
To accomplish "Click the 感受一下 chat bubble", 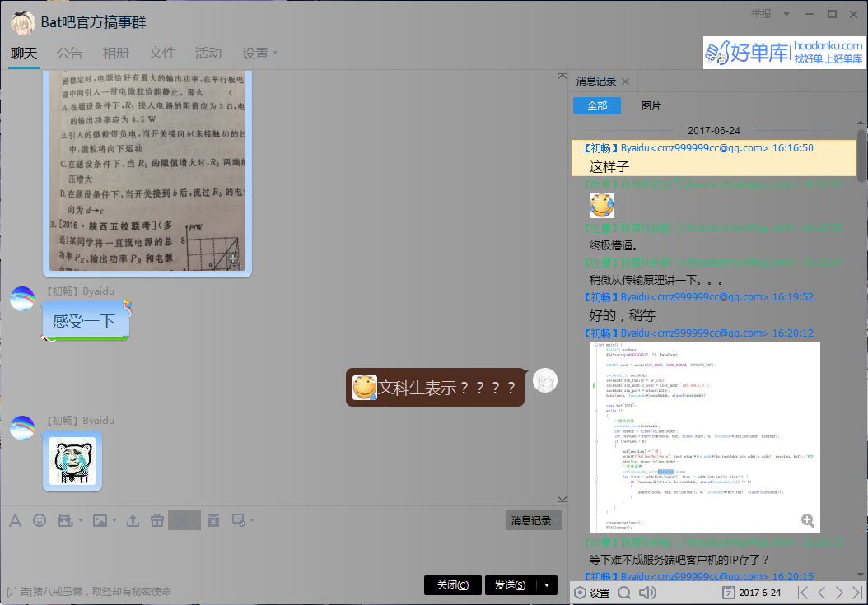I will 86,320.
